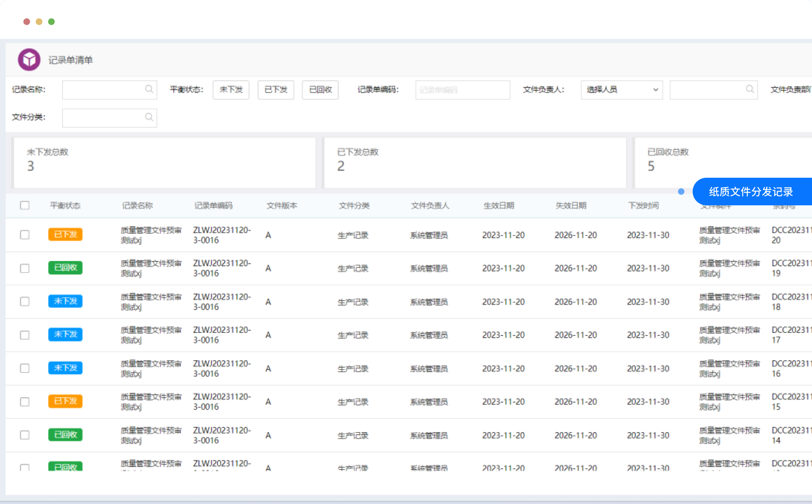Click the 纸质文件分发记录 button
This screenshot has width=812, height=504.
(x=751, y=192)
